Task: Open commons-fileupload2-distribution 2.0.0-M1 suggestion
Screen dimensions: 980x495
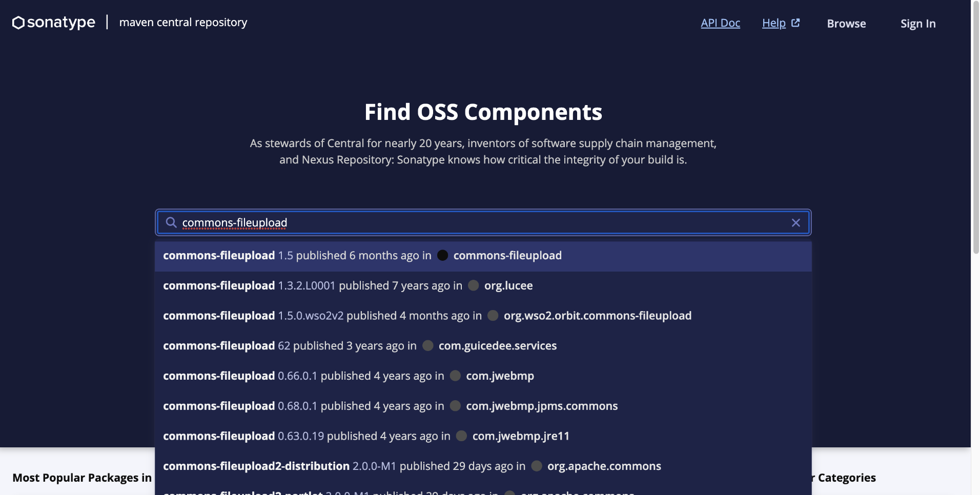Action: 483,466
